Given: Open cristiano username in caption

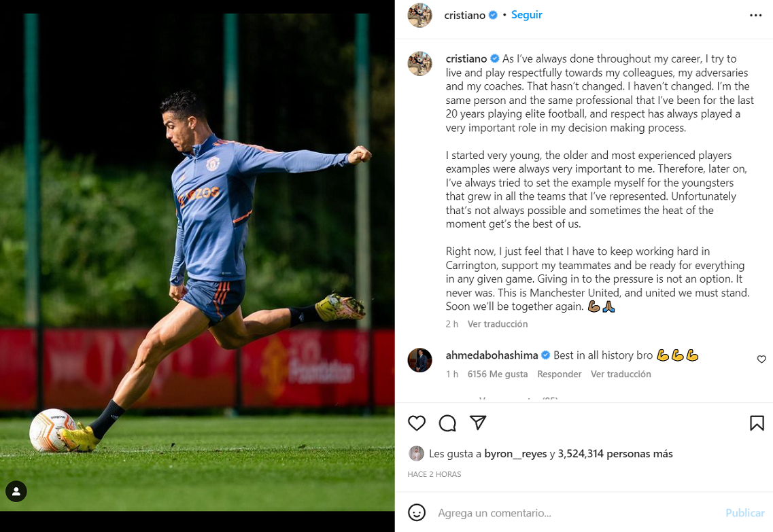Looking at the screenshot, I should coord(466,58).
